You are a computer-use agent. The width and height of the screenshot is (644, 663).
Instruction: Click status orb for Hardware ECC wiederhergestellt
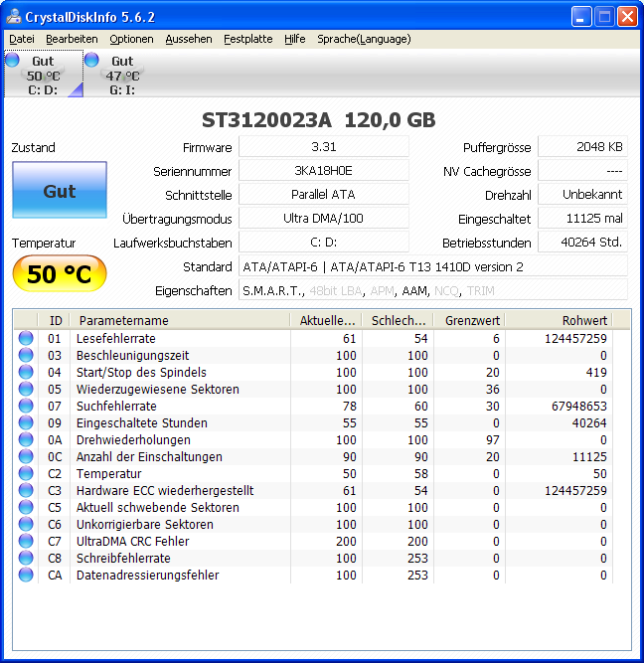click(x=26, y=490)
